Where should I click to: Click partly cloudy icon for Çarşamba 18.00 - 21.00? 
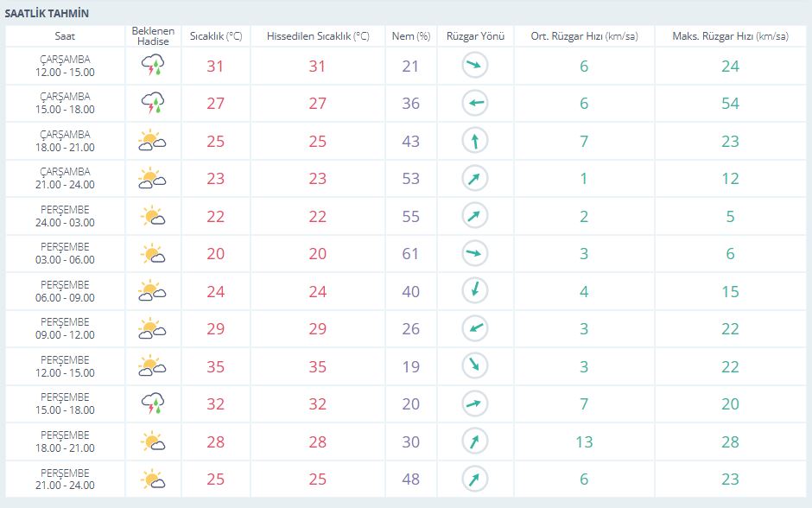tap(152, 140)
